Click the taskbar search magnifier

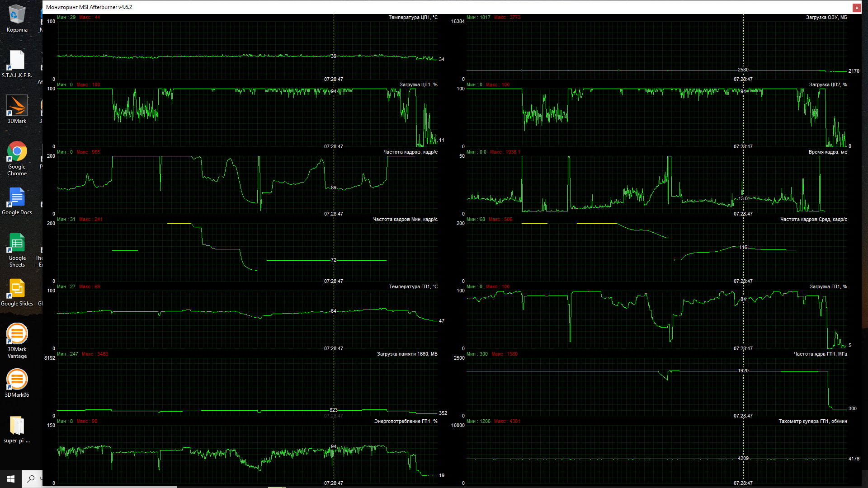pyautogui.click(x=31, y=479)
